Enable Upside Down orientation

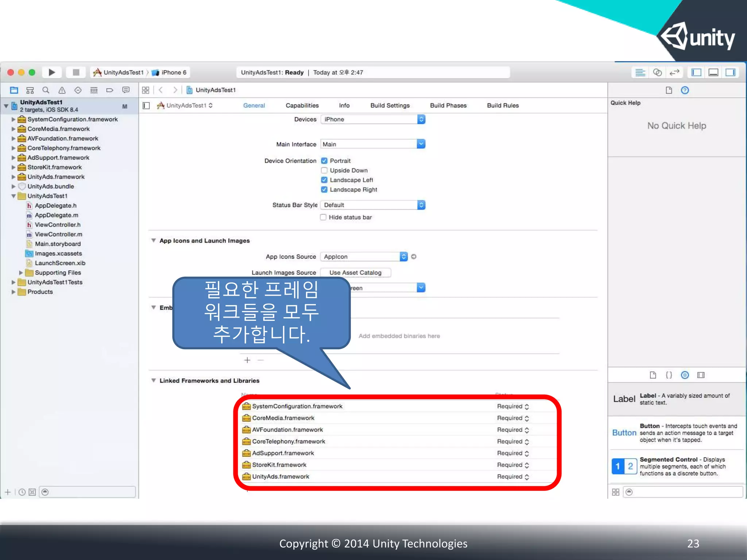click(x=324, y=170)
